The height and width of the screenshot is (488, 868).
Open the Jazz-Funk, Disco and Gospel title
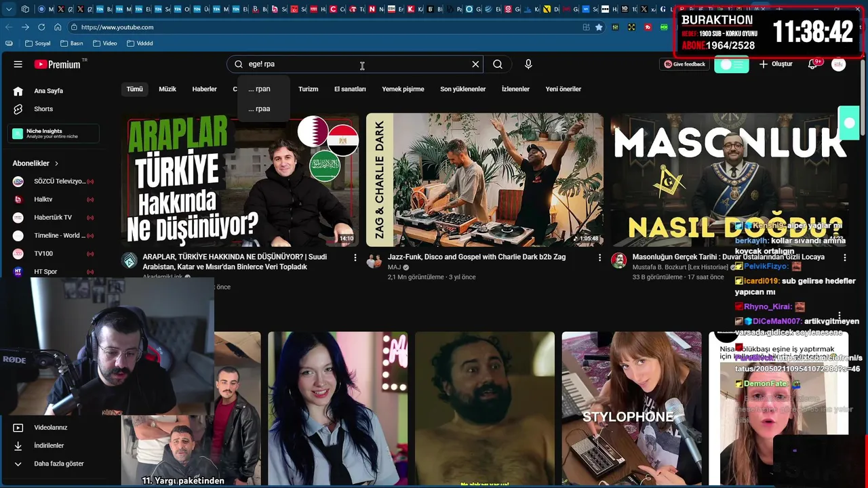(x=477, y=258)
